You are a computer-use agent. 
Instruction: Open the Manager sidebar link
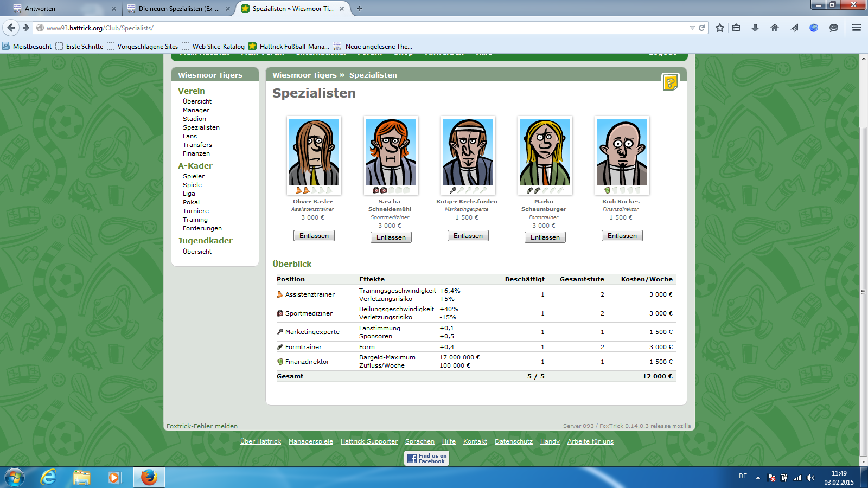click(196, 110)
